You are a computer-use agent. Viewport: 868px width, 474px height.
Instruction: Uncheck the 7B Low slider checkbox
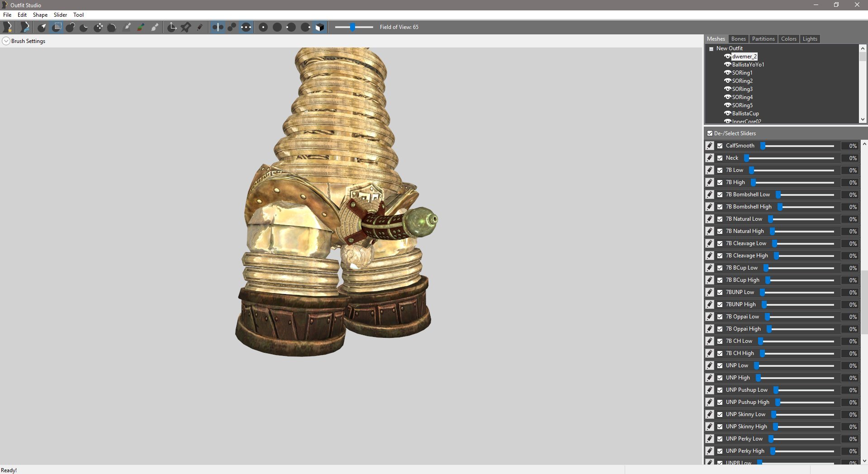click(720, 170)
